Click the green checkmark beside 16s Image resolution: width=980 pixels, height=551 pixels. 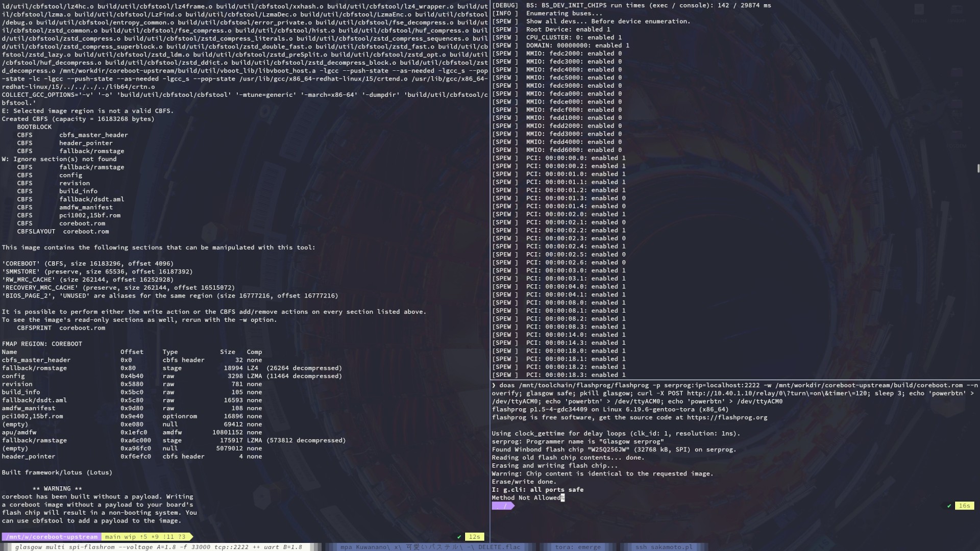[x=949, y=506]
